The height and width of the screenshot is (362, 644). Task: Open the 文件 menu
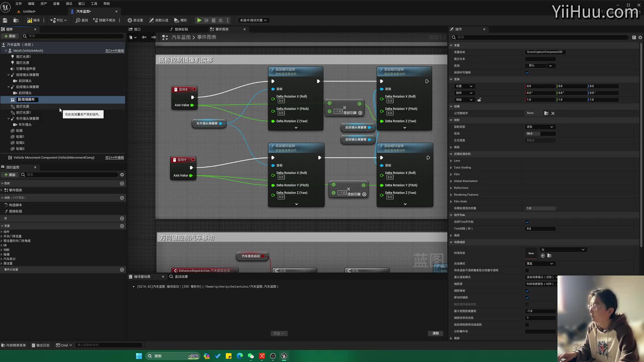(x=18, y=4)
